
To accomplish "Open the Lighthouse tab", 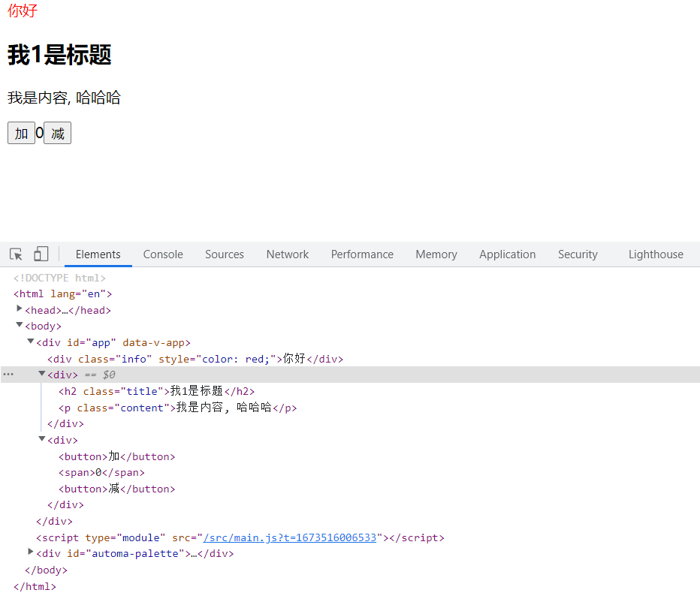I will pos(656,254).
